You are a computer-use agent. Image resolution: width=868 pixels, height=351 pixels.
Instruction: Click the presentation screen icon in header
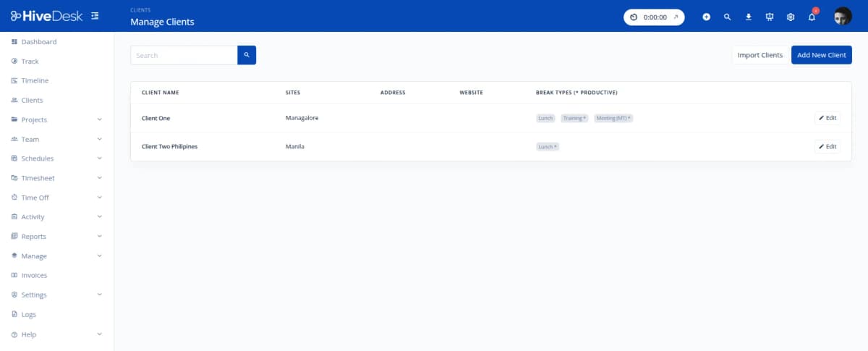click(770, 17)
